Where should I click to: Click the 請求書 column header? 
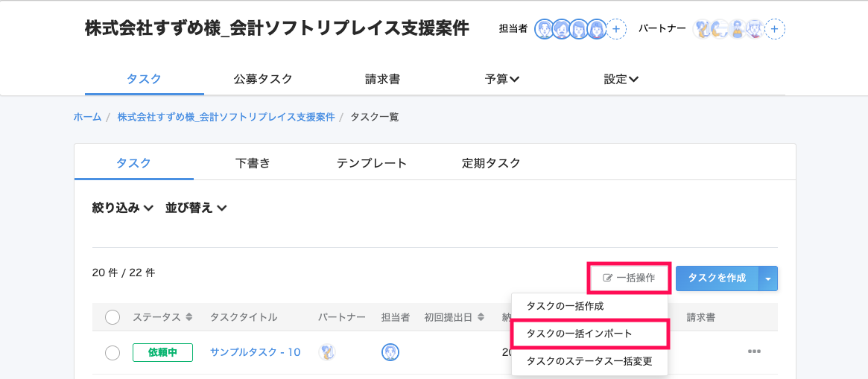tap(700, 317)
